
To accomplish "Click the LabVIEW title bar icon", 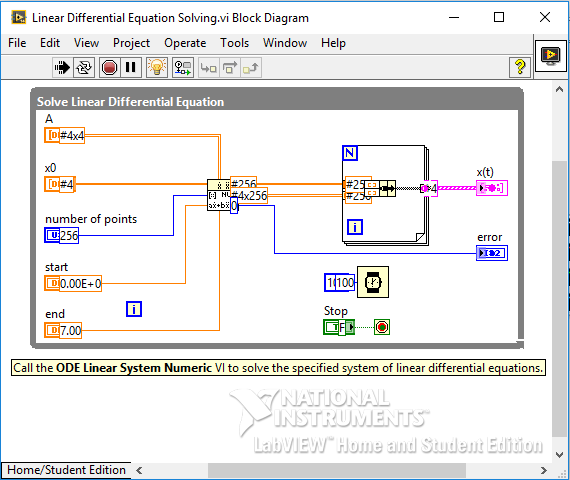I will point(18,17).
